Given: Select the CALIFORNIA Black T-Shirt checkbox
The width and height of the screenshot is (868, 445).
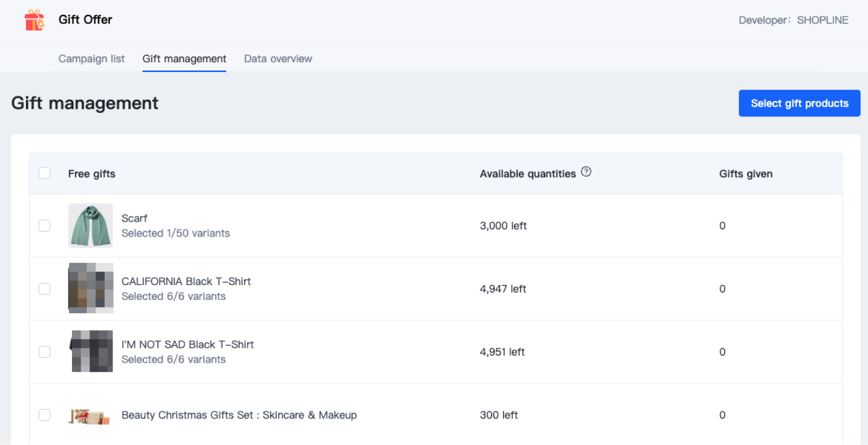Looking at the screenshot, I should (44, 289).
